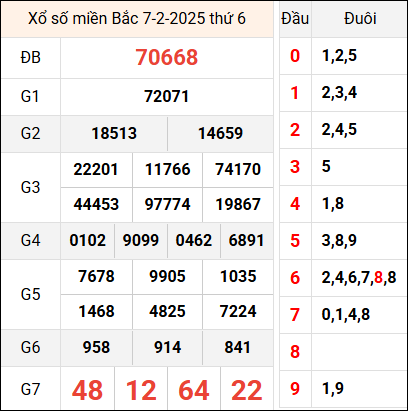Click the red G7 number 22
Screen dimensions: 408x411
pos(247,390)
